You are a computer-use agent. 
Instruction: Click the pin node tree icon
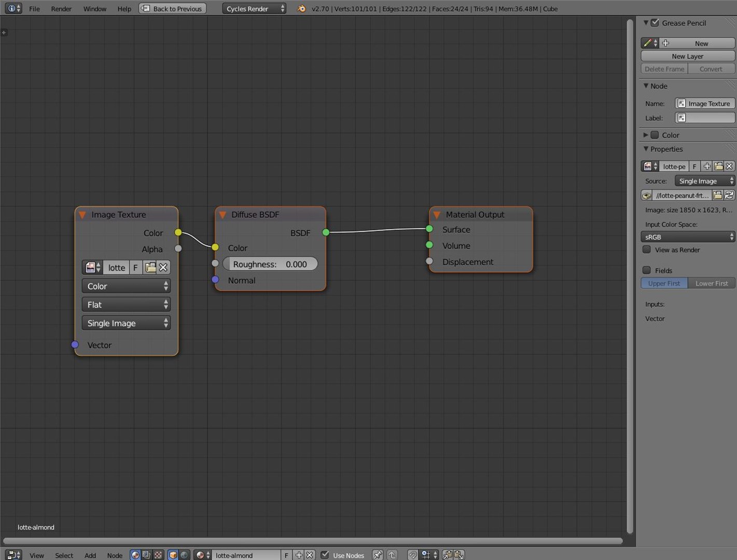(378, 555)
